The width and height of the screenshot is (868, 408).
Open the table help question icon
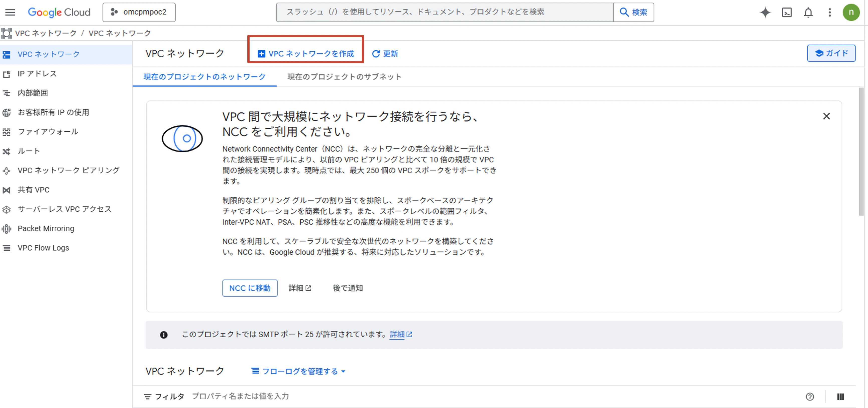(810, 396)
